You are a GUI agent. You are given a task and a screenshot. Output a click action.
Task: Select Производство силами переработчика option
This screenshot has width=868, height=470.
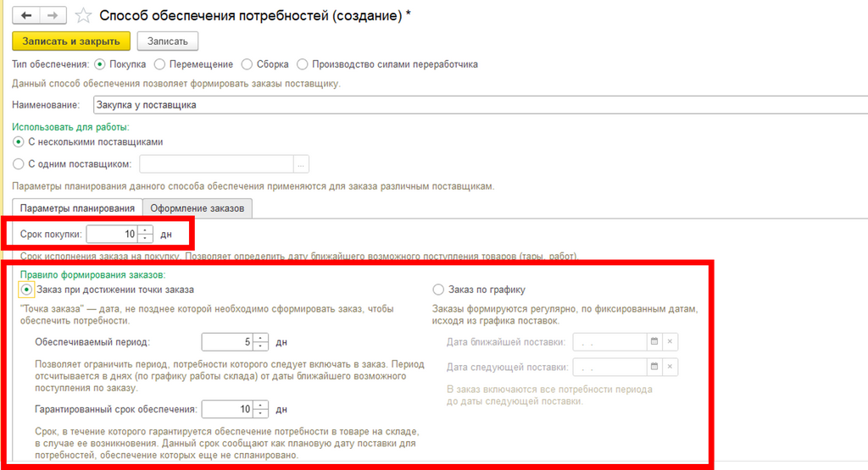pos(303,64)
